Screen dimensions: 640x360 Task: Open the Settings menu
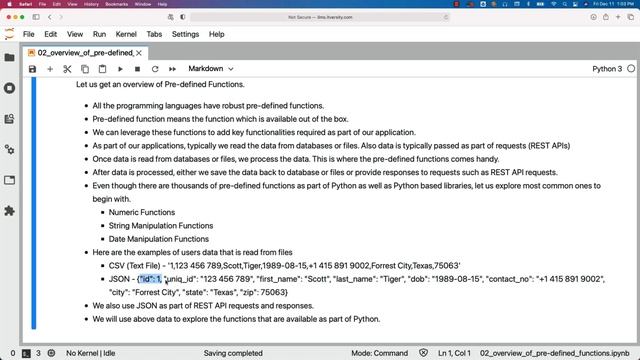[x=185, y=34]
